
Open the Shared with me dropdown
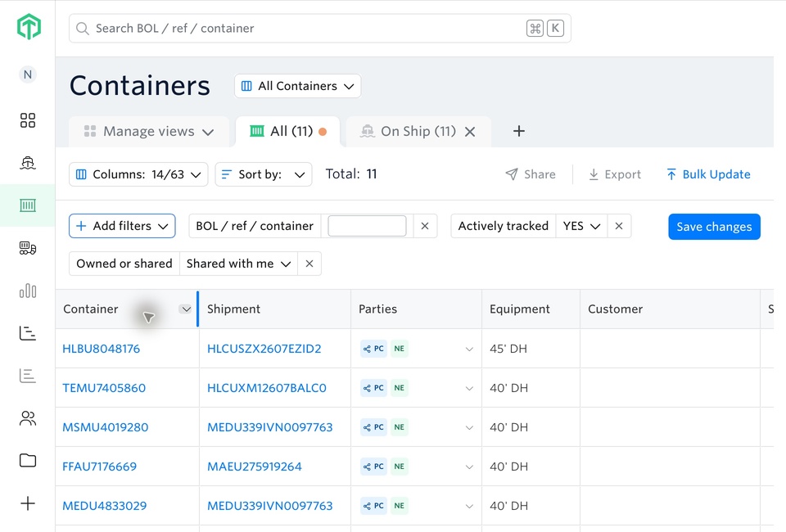(238, 264)
